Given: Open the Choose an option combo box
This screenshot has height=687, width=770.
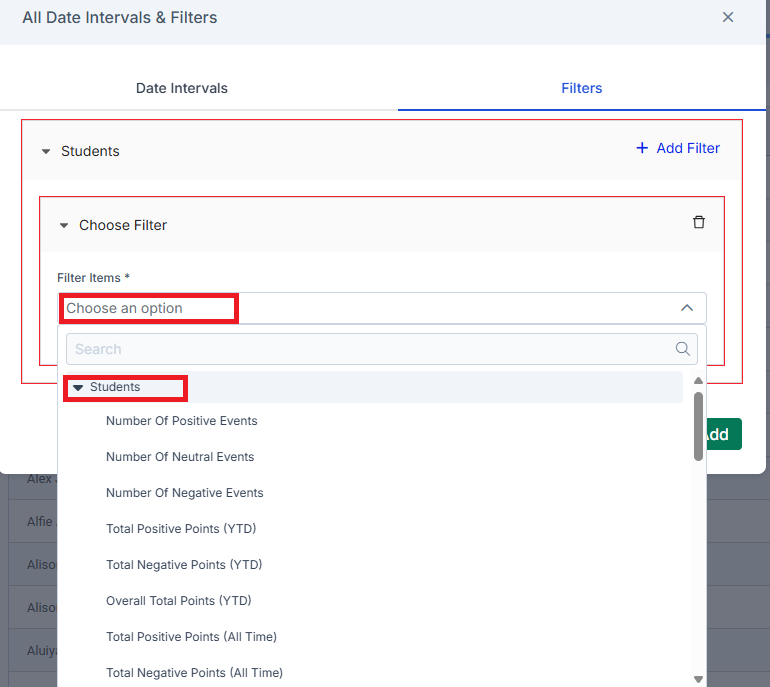Looking at the screenshot, I should (382, 308).
